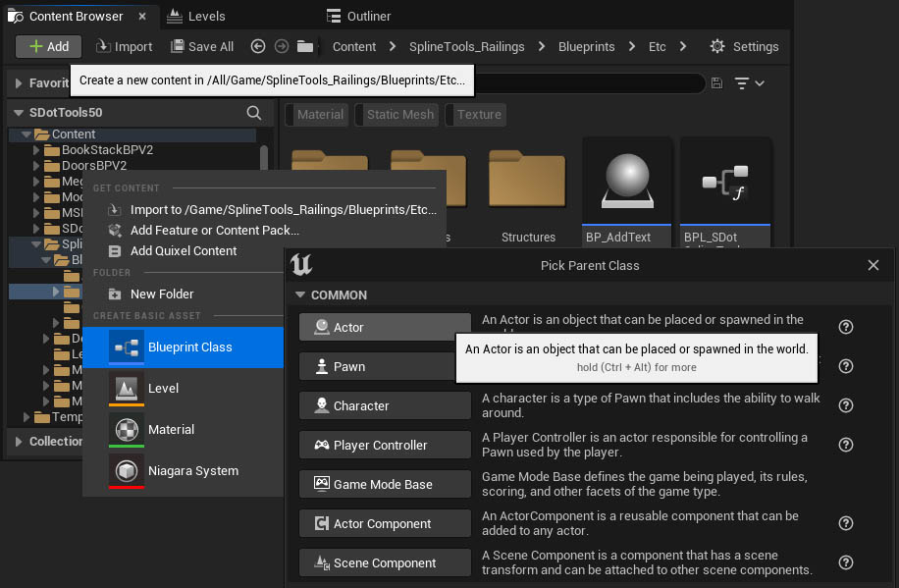This screenshot has height=588, width=899.
Task: Choose Add Quixel Content
Action: (x=172, y=251)
